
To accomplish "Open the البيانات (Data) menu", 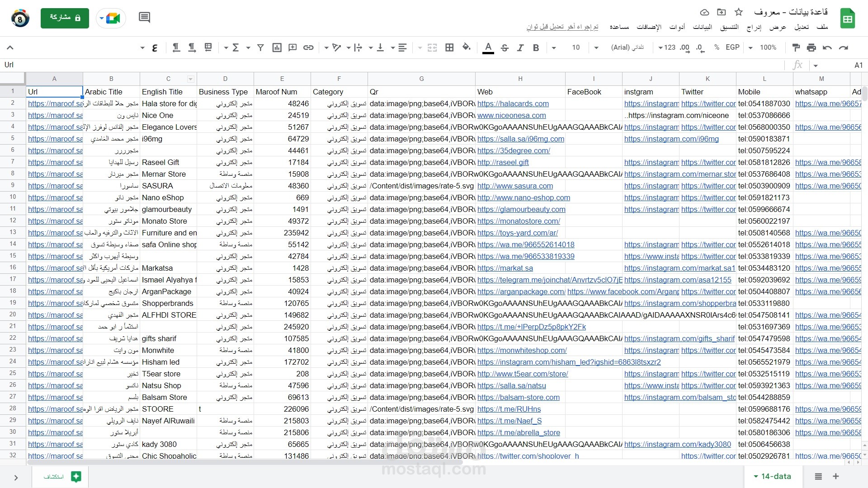I will (702, 27).
